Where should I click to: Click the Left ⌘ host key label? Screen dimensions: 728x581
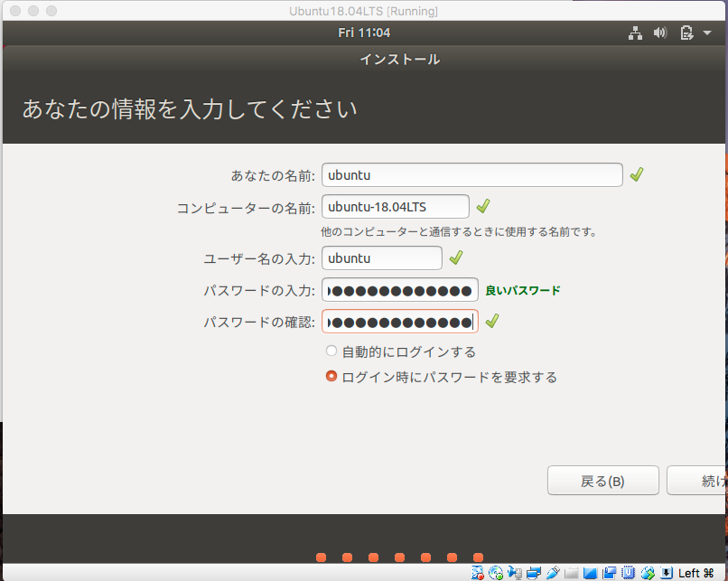pyautogui.click(x=696, y=573)
